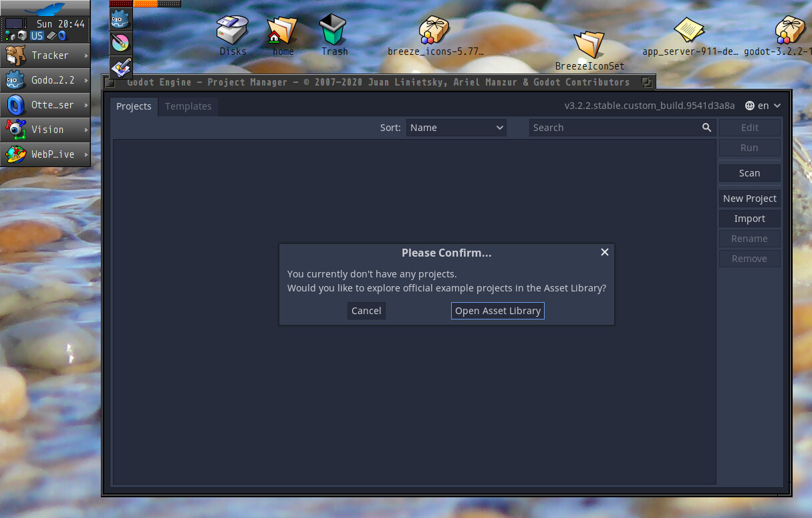Select WebPositive in the Deskbar list
This screenshot has height=518, width=812.
45,154
